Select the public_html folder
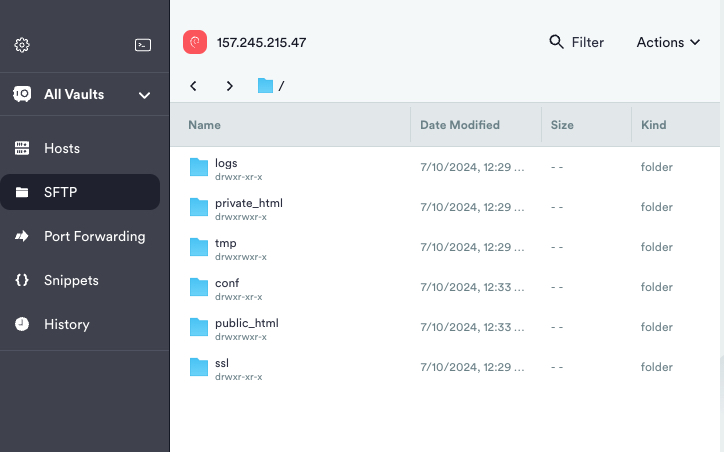The height and width of the screenshot is (452, 724). pyautogui.click(x=445, y=327)
